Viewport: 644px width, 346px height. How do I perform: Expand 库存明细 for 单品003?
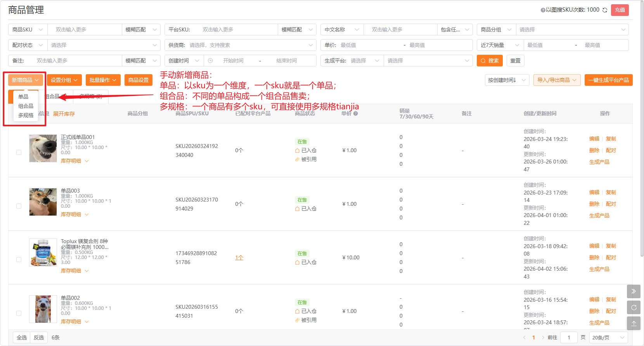point(74,214)
